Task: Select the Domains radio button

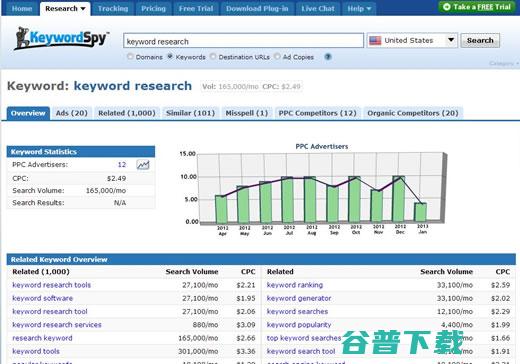Action: (130, 56)
